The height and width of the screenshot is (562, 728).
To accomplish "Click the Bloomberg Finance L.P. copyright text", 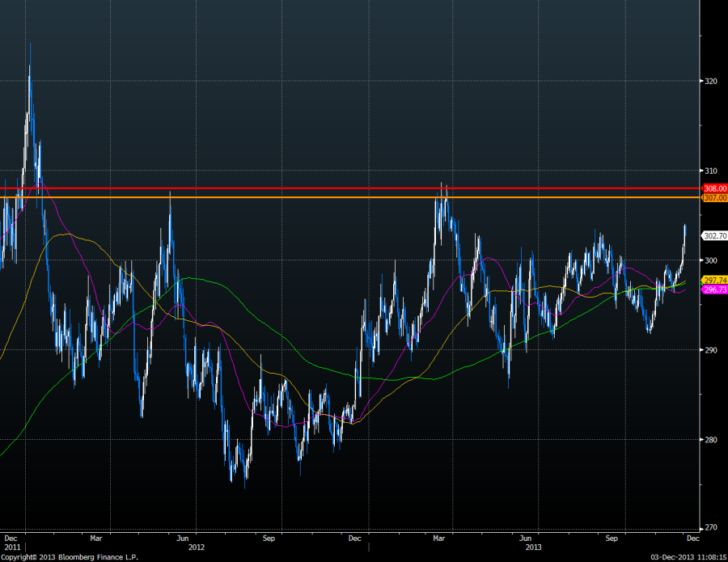I will (72, 557).
